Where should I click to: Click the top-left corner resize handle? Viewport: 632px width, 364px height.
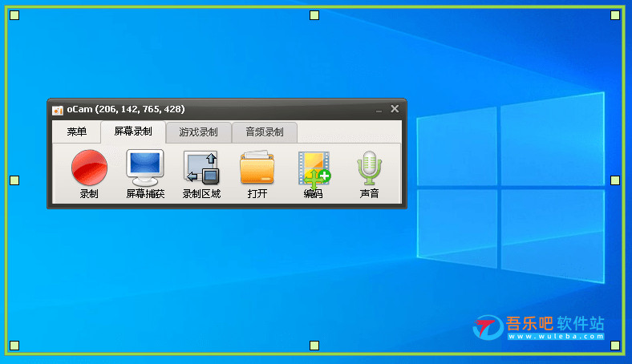click(14, 15)
